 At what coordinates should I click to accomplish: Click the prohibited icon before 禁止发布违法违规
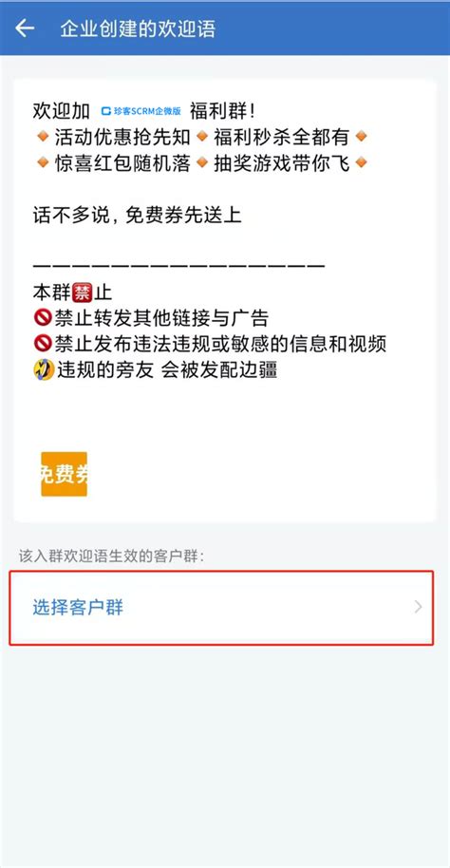pyautogui.click(x=43, y=344)
